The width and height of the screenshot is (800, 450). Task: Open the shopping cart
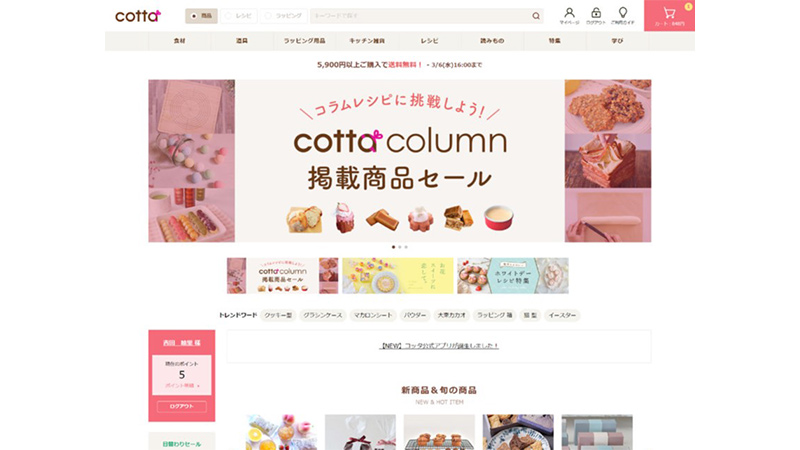[x=669, y=15]
